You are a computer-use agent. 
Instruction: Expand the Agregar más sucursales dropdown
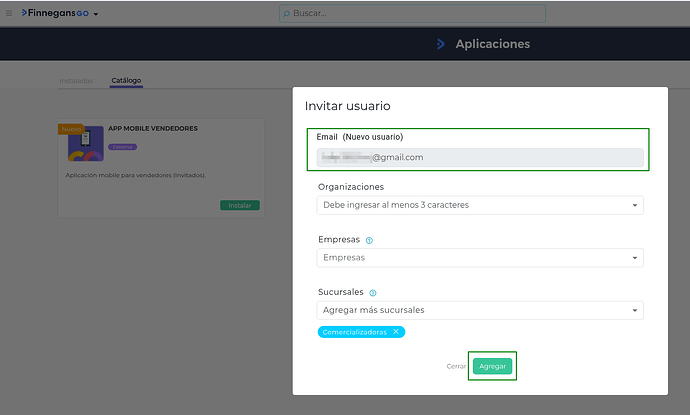[480, 310]
